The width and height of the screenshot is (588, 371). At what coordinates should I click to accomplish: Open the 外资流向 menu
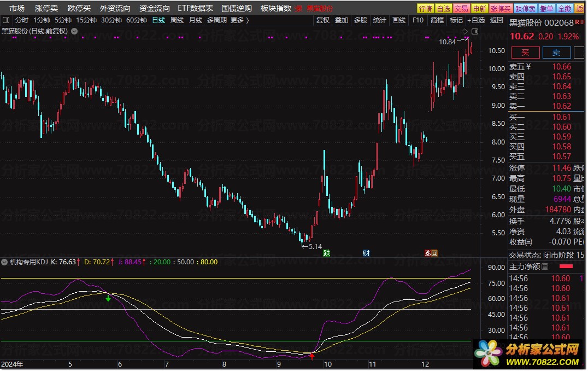click(x=115, y=8)
